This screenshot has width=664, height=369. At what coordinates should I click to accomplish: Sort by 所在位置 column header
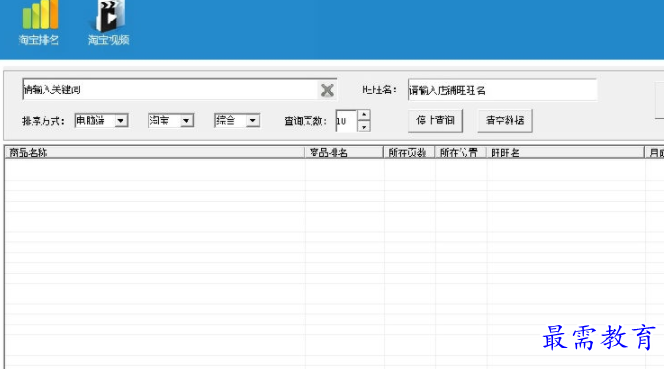[x=460, y=153]
